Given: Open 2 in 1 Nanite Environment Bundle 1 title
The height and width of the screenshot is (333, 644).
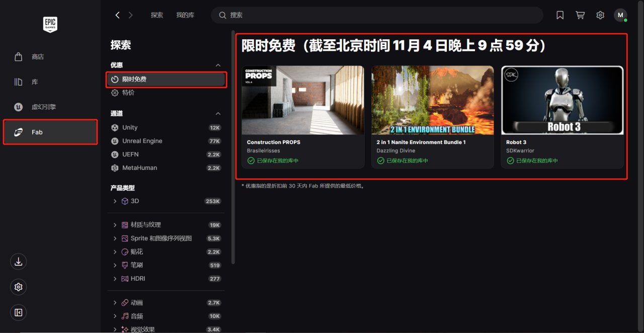Looking at the screenshot, I should 421,143.
